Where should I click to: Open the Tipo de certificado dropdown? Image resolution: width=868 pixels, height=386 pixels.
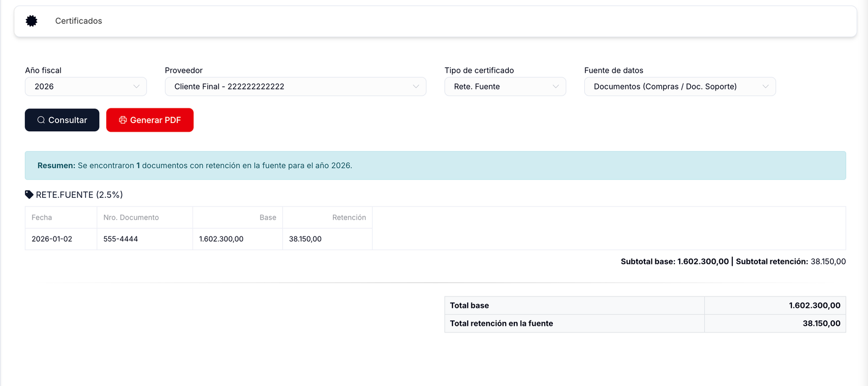tap(505, 87)
